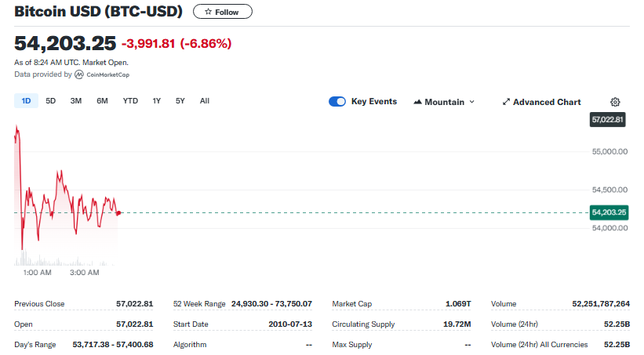Show the All time range
The image size is (644, 355).
(205, 101)
